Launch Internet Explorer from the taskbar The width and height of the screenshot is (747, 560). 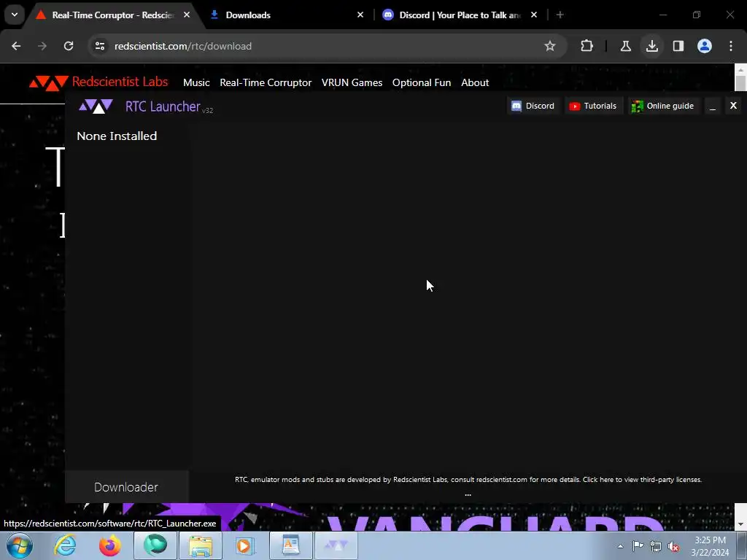click(x=65, y=545)
